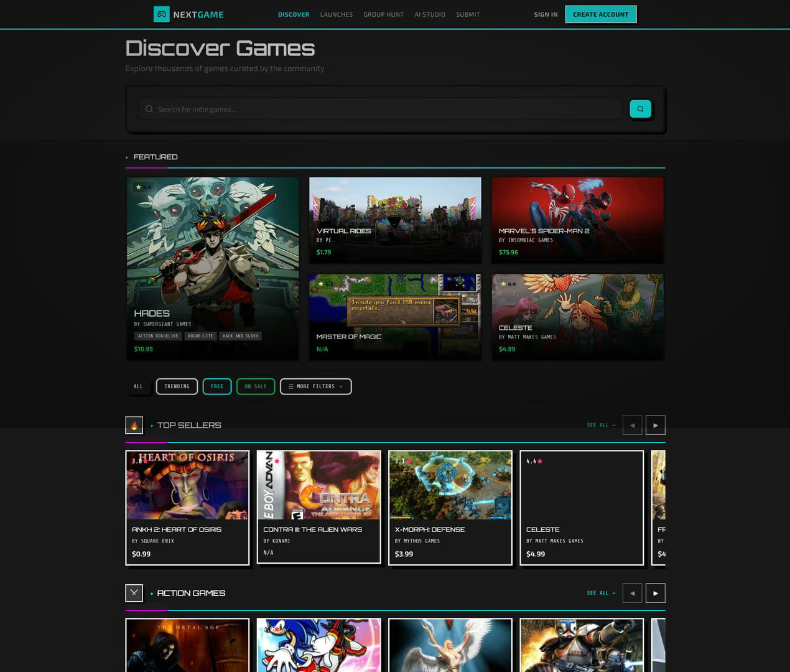Show the next Action Games with the right arrow
Image resolution: width=790 pixels, height=672 pixels.
[x=655, y=593]
